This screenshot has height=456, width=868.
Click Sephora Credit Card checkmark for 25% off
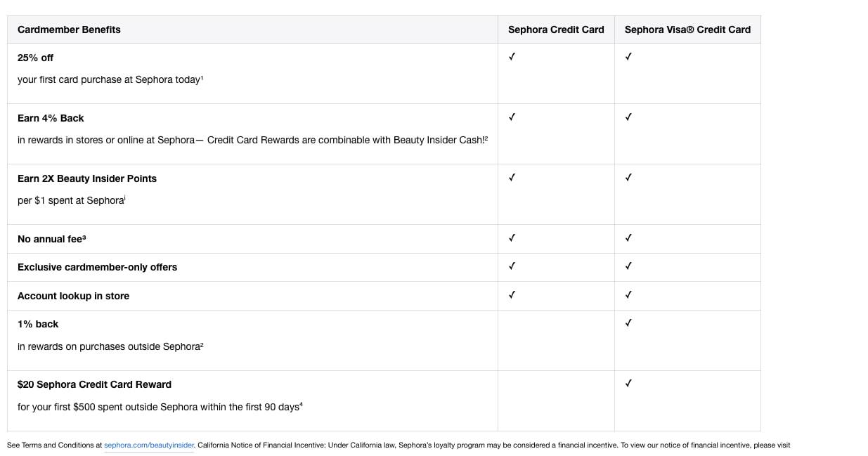click(x=512, y=57)
